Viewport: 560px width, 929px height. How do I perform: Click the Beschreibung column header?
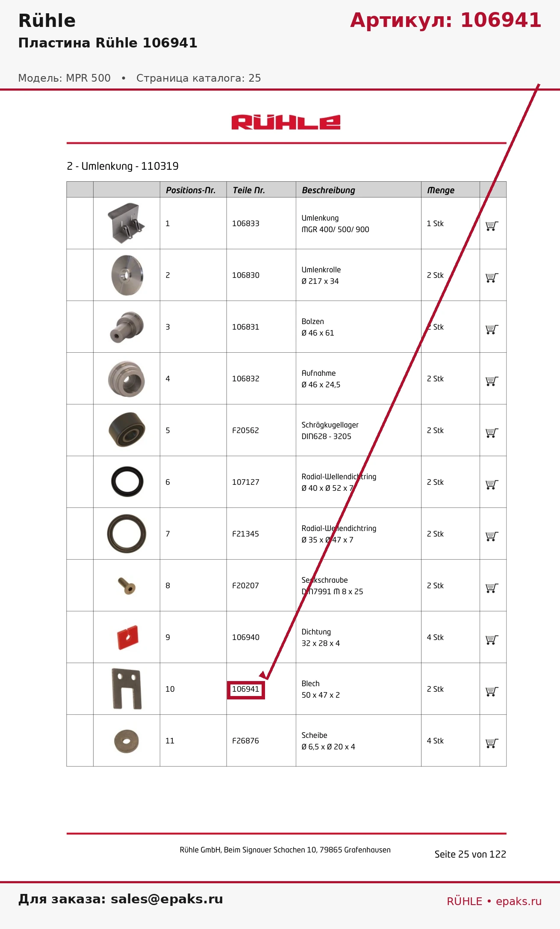pyautogui.click(x=328, y=190)
